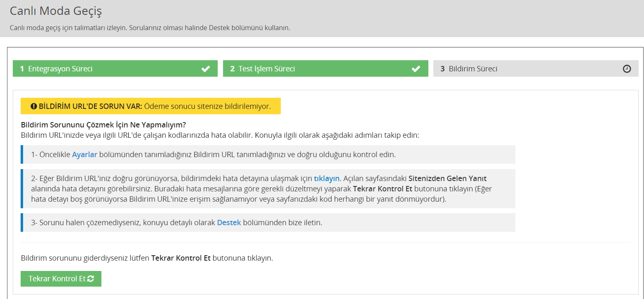Click the sentence starting Bildirim URL'inizde veya ilgili
644x299 pixels.
[220, 135]
